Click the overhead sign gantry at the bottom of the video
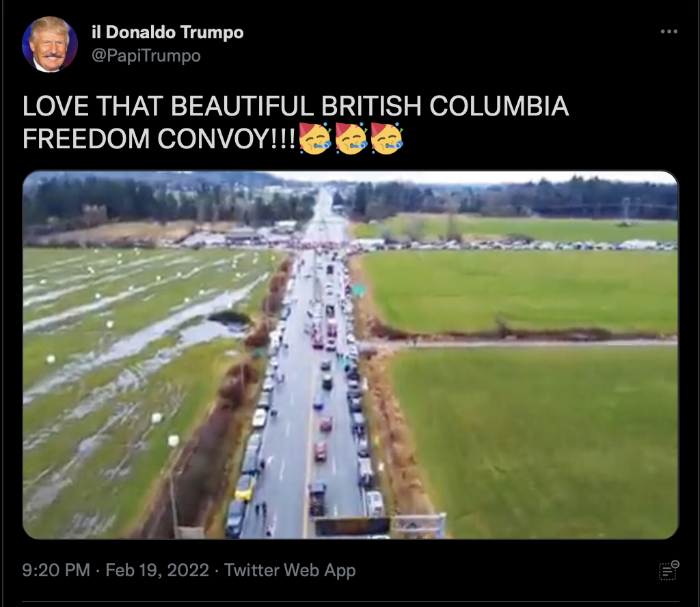The height and width of the screenshot is (607, 700). pyautogui.click(x=379, y=526)
